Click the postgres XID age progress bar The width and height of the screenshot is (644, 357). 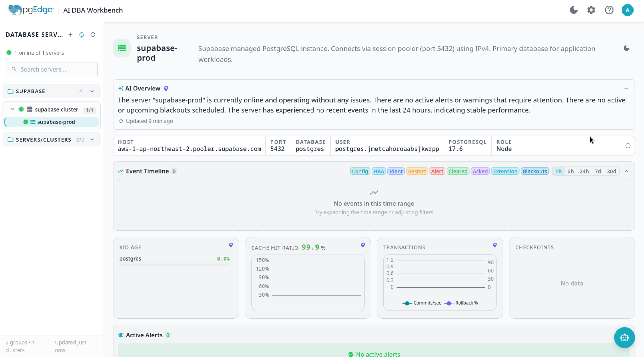click(x=175, y=265)
